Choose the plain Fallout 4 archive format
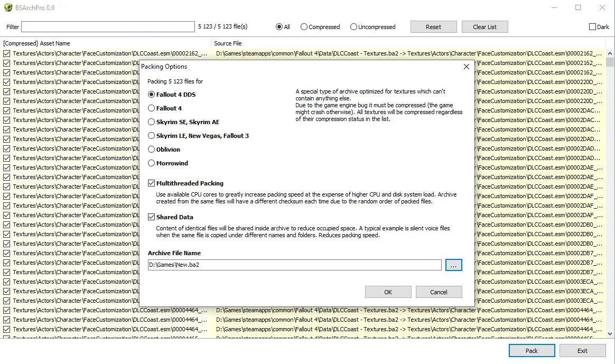This screenshot has width=615, height=364. [152, 108]
